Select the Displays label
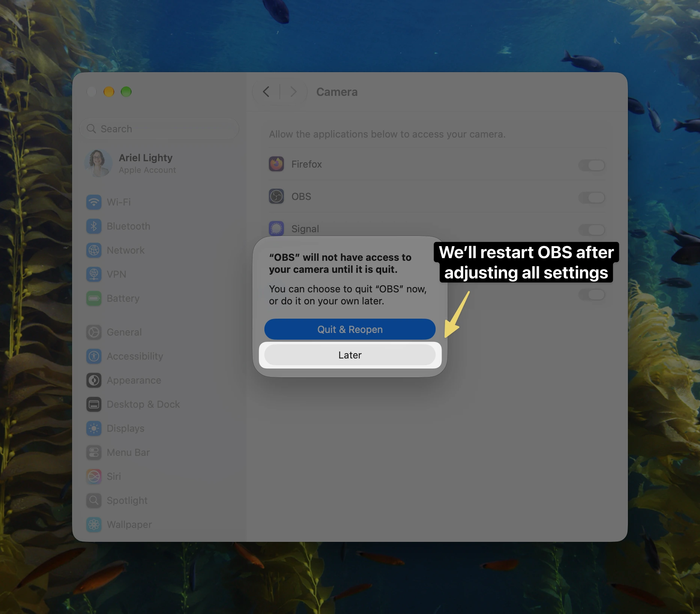 126,428
